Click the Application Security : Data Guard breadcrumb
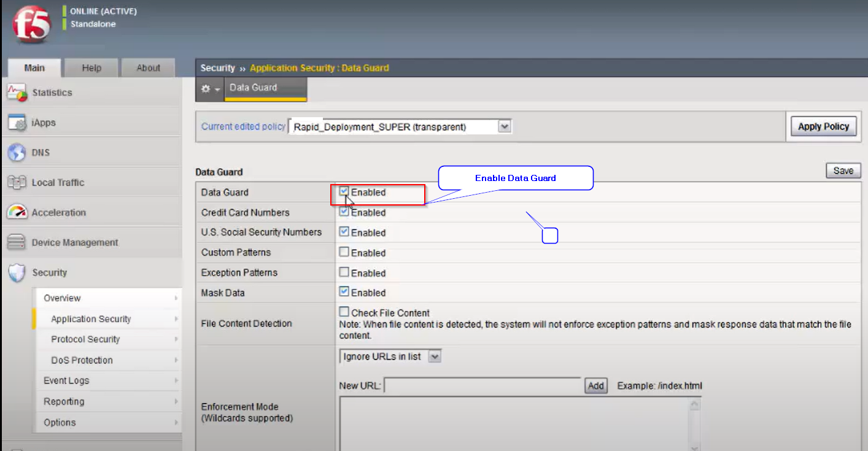This screenshot has height=451, width=868. [x=319, y=68]
